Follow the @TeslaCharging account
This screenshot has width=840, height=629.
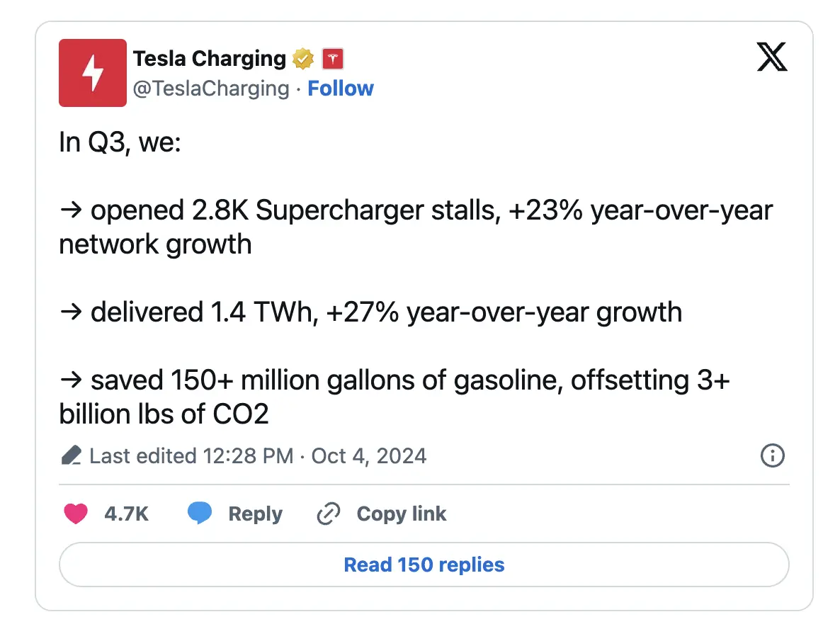pyautogui.click(x=341, y=89)
